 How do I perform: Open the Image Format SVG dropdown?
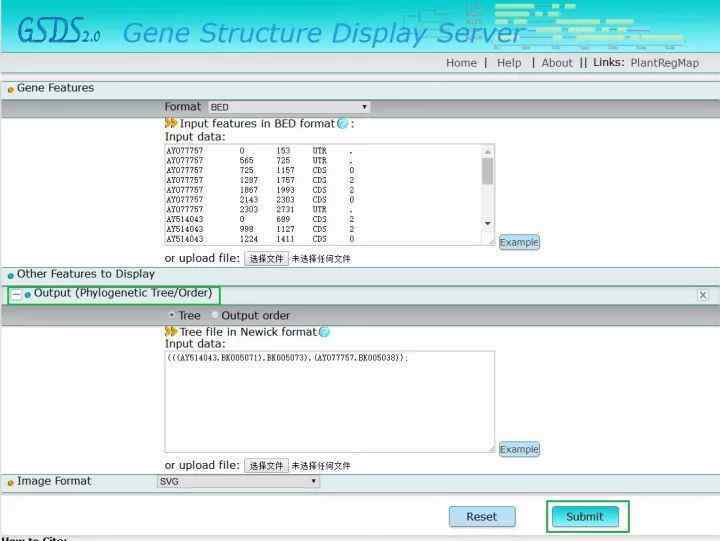click(x=238, y=481)
